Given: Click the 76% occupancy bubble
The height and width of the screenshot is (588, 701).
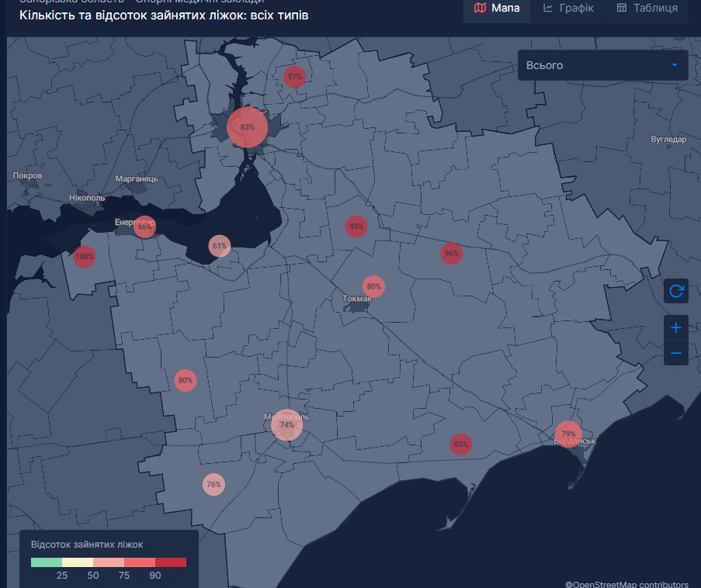Looking at the screenshot, I should click(213, 485).
